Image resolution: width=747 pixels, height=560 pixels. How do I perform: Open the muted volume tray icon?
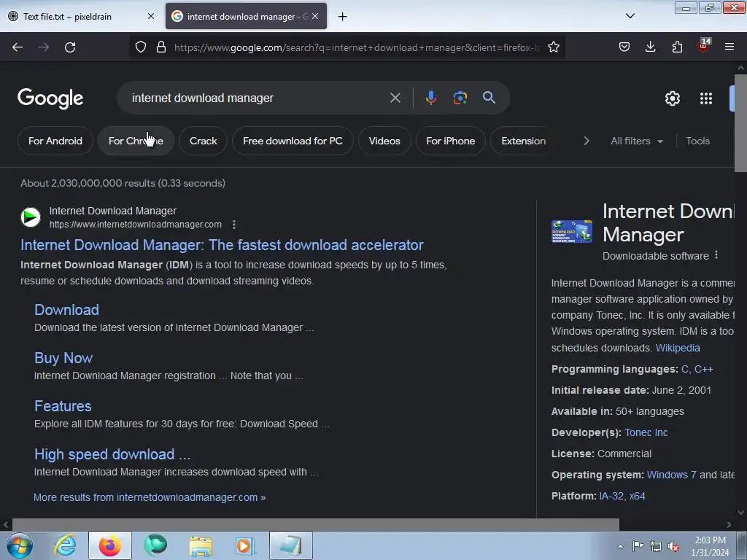(x=673, y=547)
